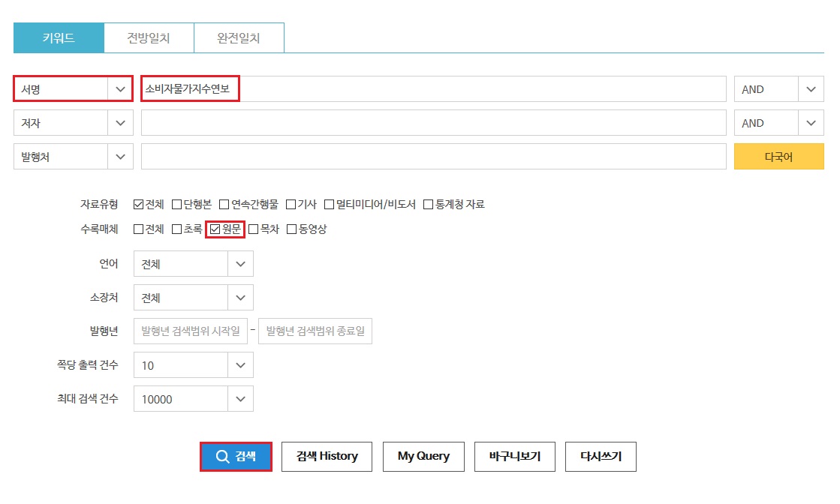Check the 연속간행물 material type option
Viewport: 840px width, 504px height.
(223, 203)
